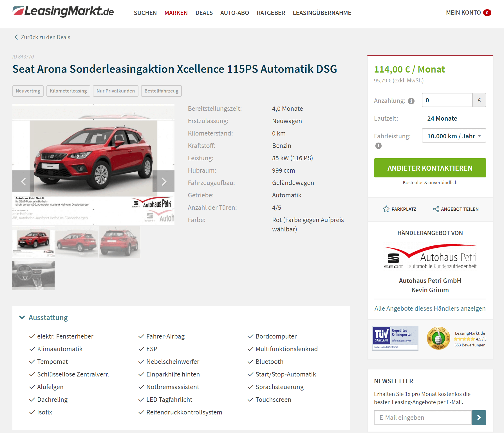Click the TÜV Saarland certificate badge

[395, 338]
